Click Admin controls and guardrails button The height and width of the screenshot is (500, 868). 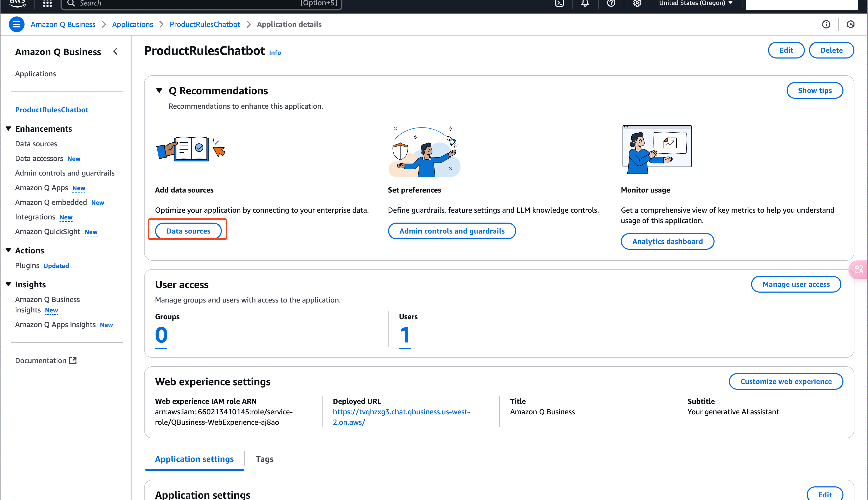[x=452, y=231]
